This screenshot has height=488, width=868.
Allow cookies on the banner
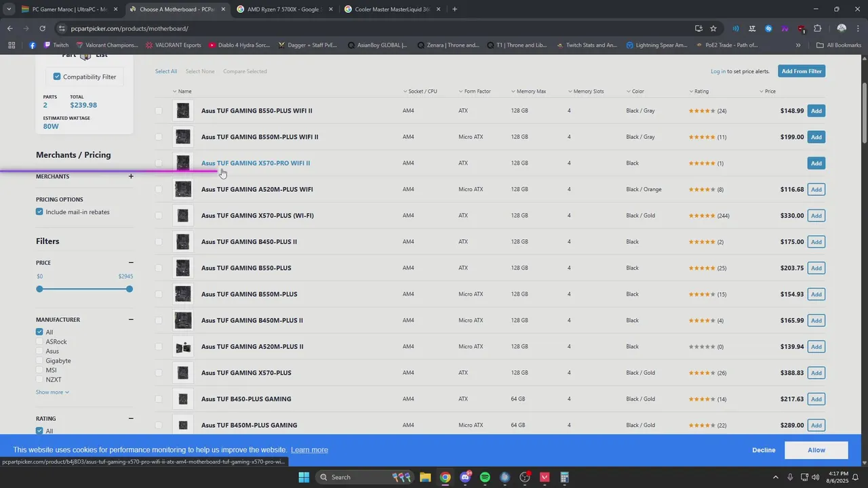tap(816, 450)
